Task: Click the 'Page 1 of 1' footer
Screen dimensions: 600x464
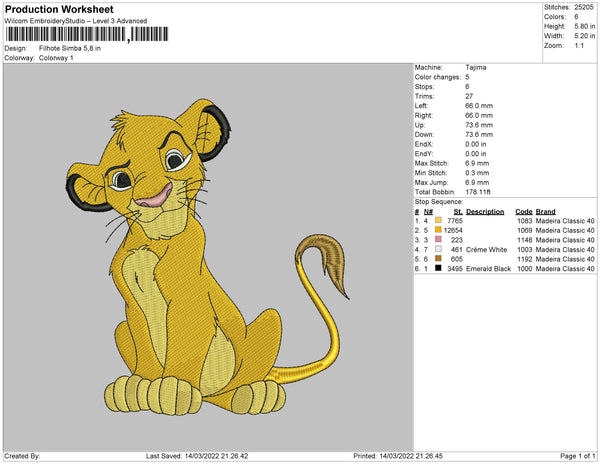Action: coord(578,456)
